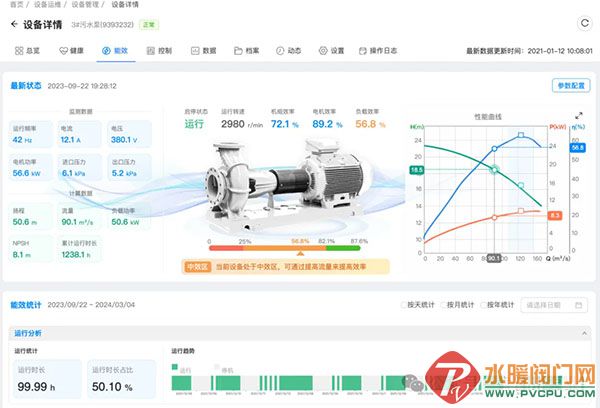Click the efficiency zone bar pointer marker
Viewport: 600px width, 408px height.
[x=300, y=253]
